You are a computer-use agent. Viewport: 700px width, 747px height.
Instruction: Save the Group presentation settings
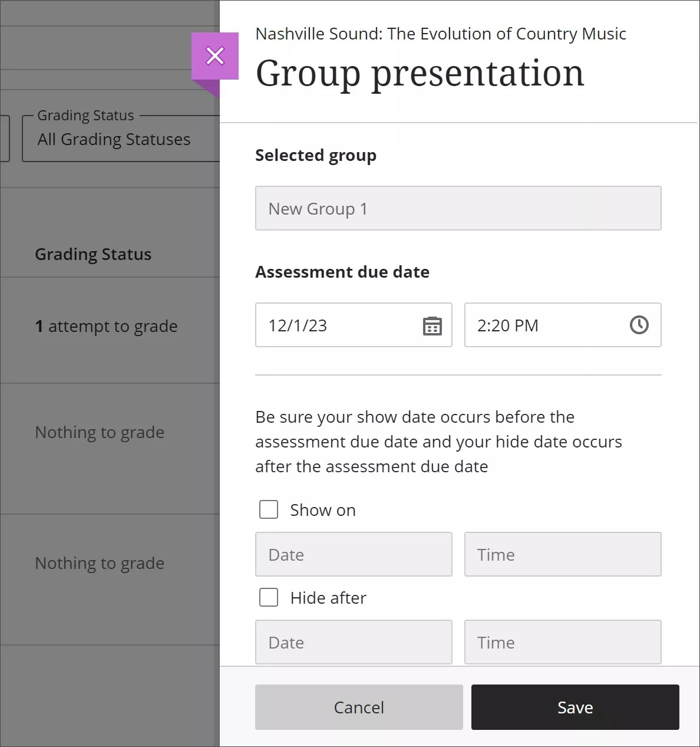point(574,707)
